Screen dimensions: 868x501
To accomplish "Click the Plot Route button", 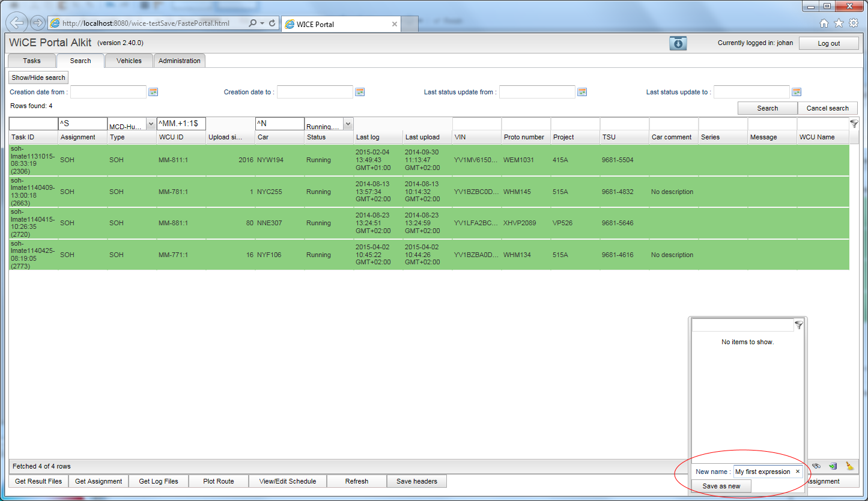I will point(219,481).
